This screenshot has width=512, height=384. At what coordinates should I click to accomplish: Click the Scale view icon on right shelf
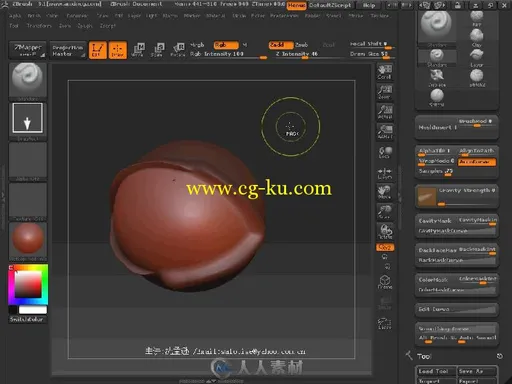(x=385, y=212)
